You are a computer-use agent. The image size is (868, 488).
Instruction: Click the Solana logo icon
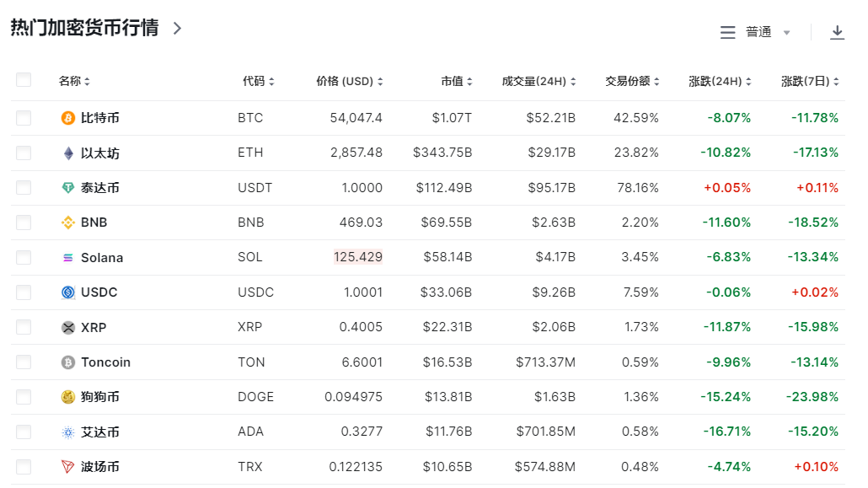click(68, 258)
